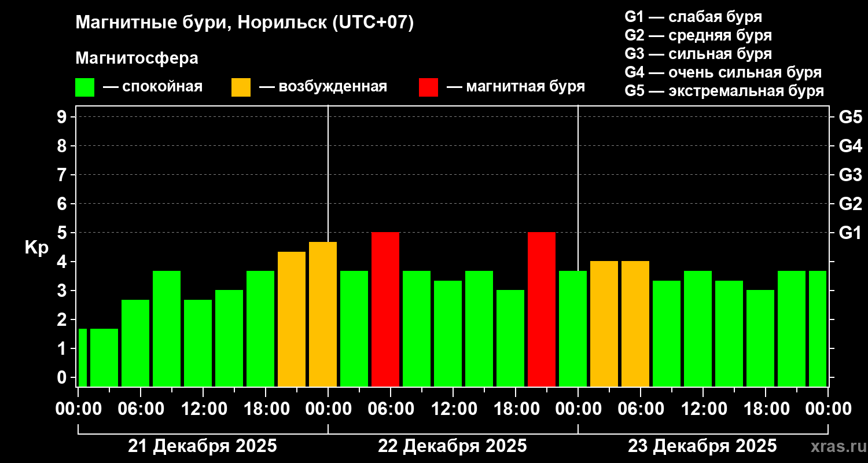Click the Kp axis label on the left
The height and width of the screenshot is (463, 868).
pos(36,247)
